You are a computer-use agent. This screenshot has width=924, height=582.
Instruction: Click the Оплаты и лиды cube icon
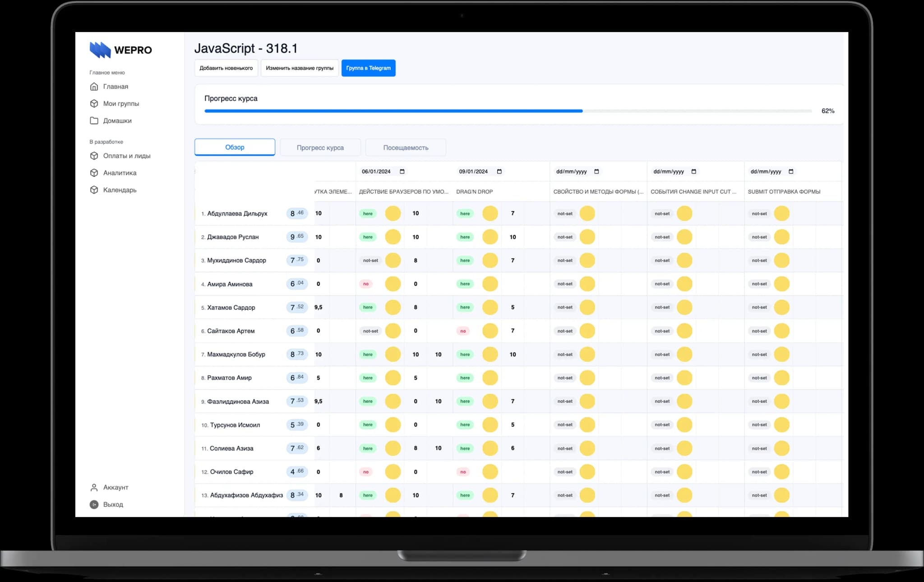coord(94,156)
